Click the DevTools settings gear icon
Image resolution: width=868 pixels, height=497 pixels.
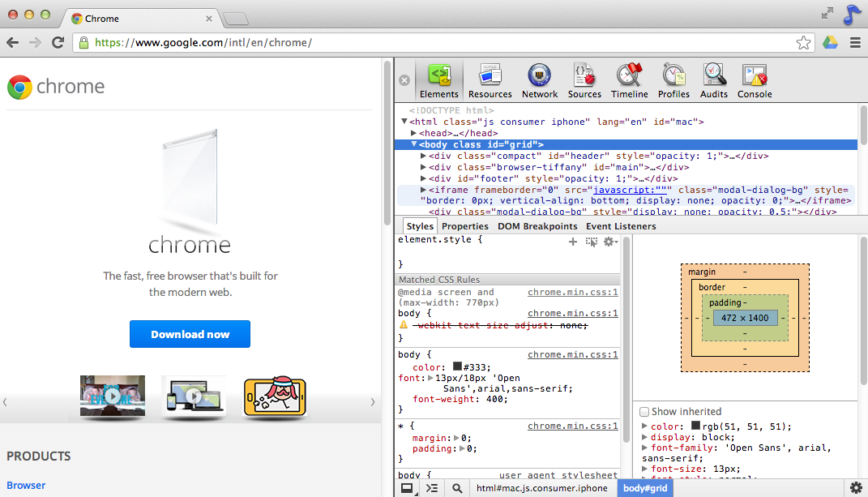tap(856, 487)
